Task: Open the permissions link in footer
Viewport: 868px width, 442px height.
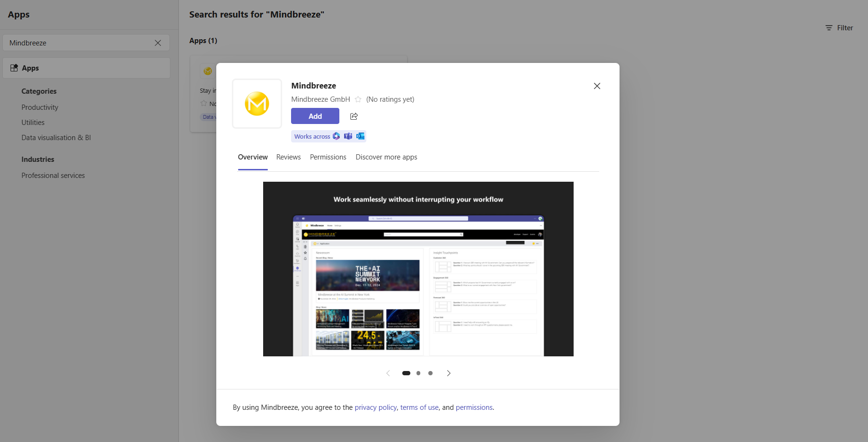Action: [474, 407]
